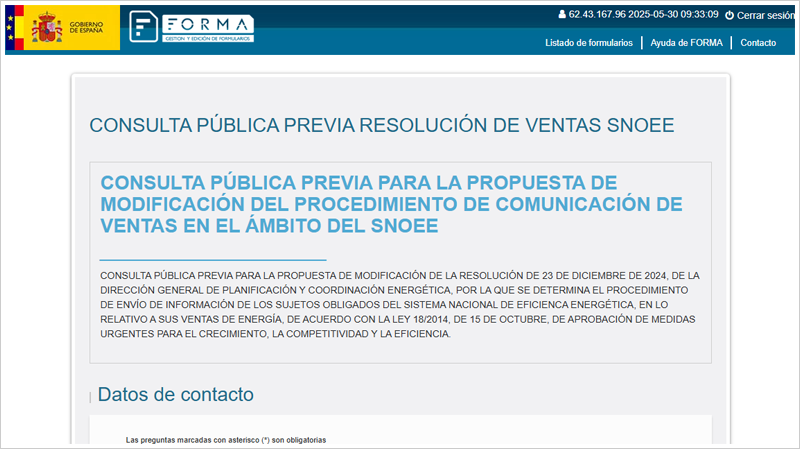
Task: Click the European Union flag stars strip
Action: (x=10, y=28)
